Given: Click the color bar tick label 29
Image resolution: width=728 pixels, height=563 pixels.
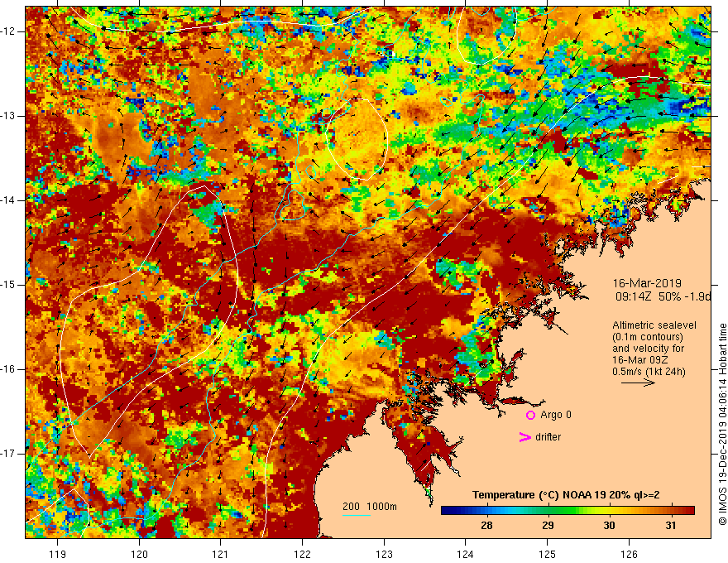Looking at the screenshot, I should coord(548,526).
